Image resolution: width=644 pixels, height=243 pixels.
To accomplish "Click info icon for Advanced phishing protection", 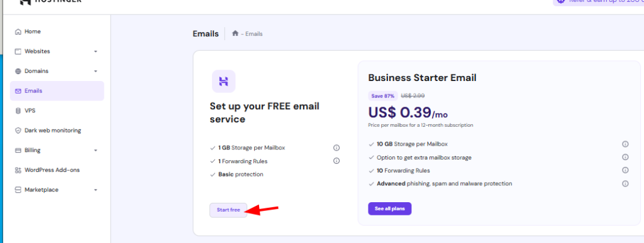I will click(625, 183).
